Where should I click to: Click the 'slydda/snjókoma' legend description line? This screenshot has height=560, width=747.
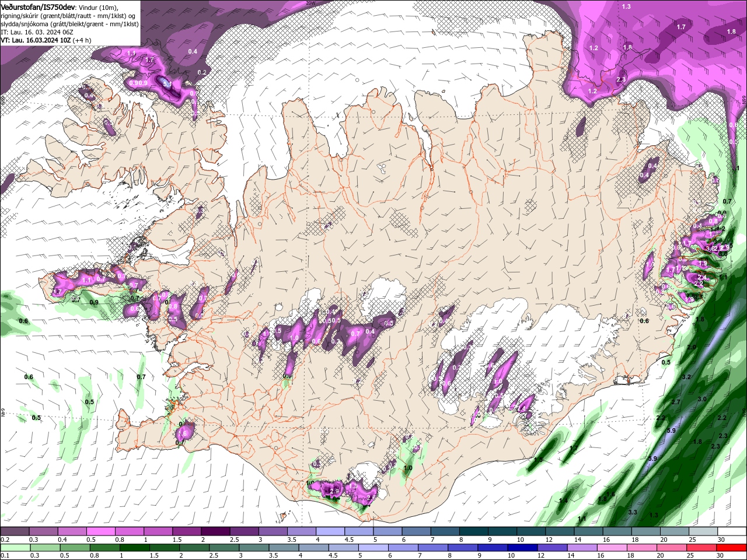[x=69, y=24]
